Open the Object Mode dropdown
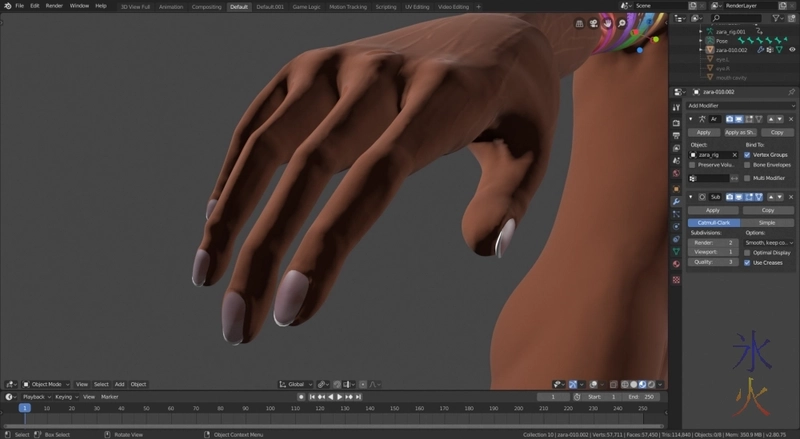The image size is (800, 439). 48,384
